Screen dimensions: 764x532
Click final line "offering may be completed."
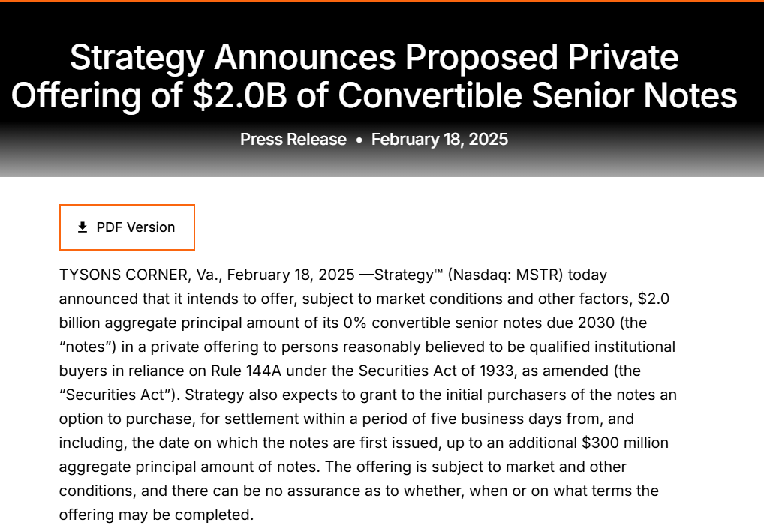tap(157, 515)
